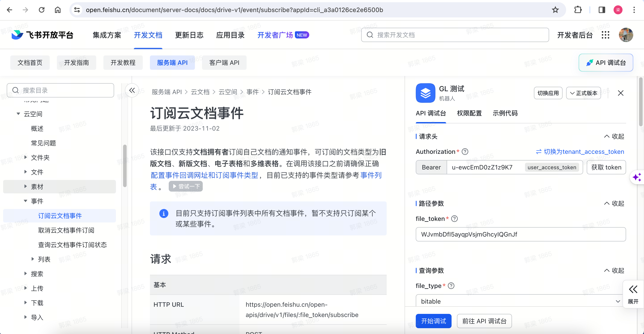The image size is (644, 334).
Task: Open the browser home page
Action: [x=58, y=10]
